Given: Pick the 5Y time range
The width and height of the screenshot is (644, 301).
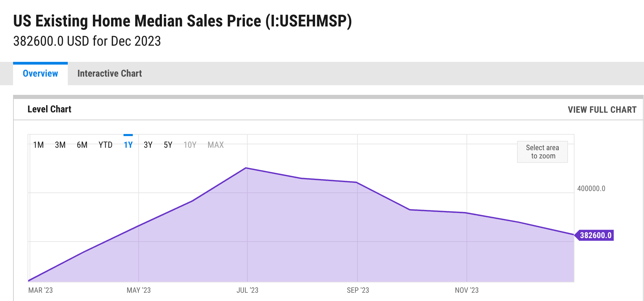Looking at the screenshot, I should 168,145.
